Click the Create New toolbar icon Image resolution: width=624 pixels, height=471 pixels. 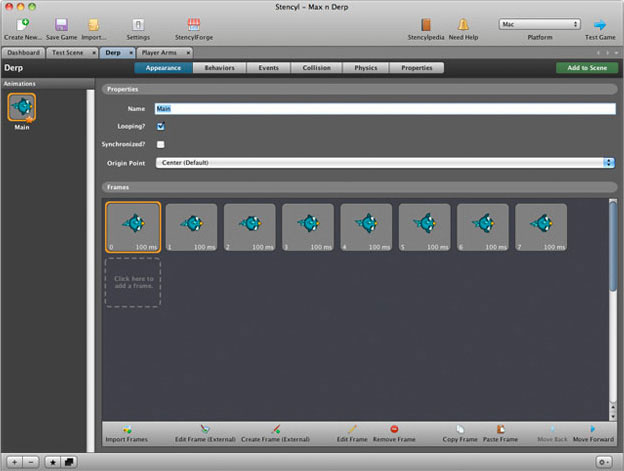pos(24,24)
